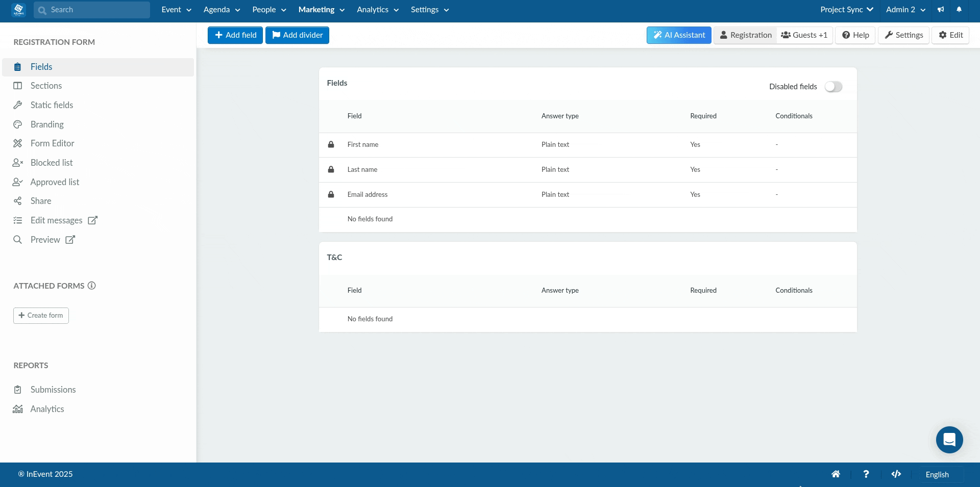Expand the Agenda dropdown menu
Screen dimensions: 980x487
222,10
